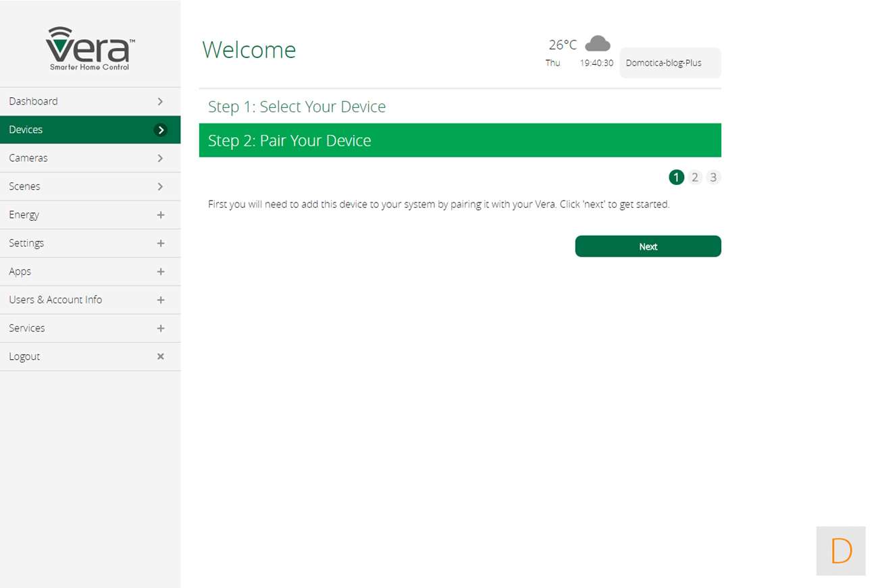Click the Logout X icon

point(161,356)
